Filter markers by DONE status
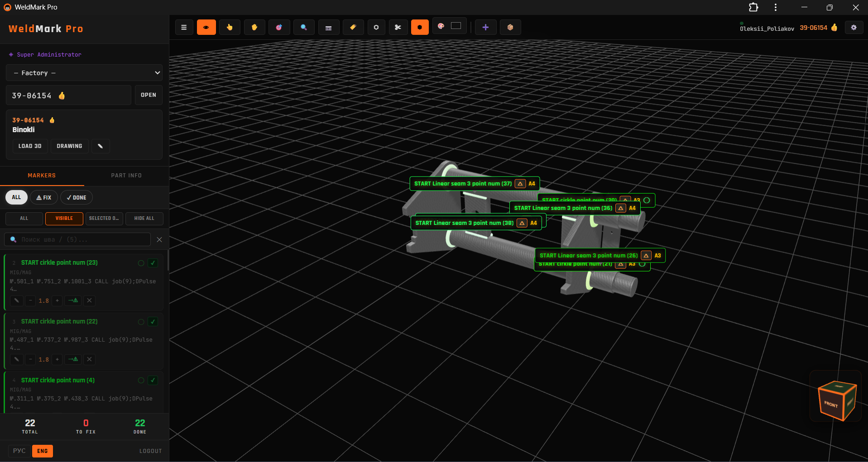Image resolution: width=868 pixels, height=462 pixels. (x=77, y=197)
